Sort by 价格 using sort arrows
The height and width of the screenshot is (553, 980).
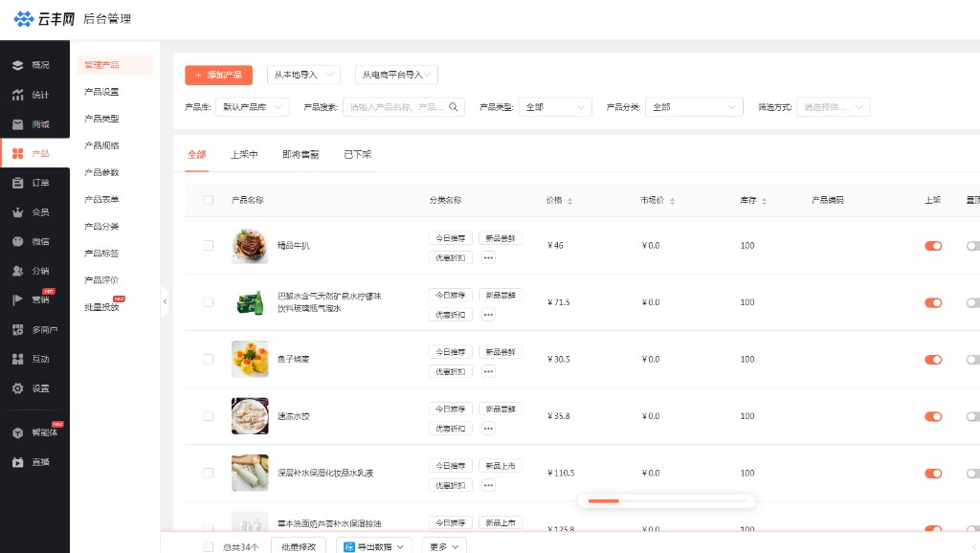570,201
